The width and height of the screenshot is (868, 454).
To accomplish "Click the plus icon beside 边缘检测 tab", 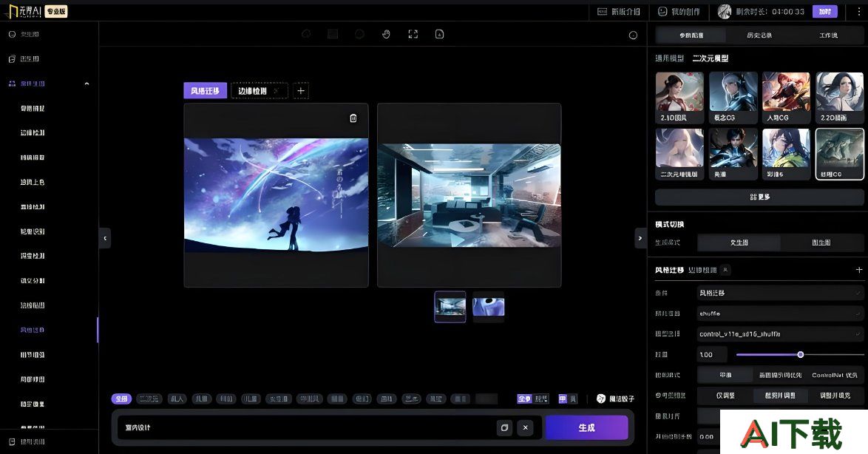I will coord(300,91).
